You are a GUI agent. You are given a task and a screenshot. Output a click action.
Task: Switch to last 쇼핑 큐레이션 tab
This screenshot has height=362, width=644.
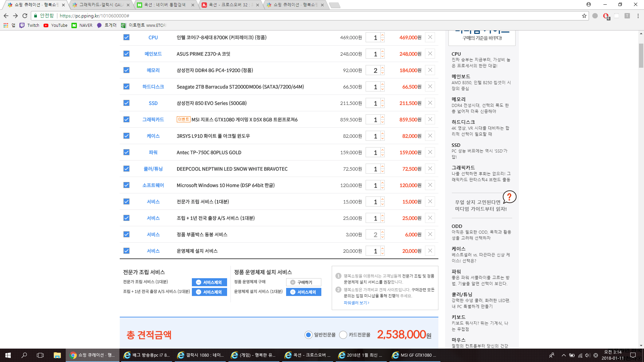(x=295, y=5)
